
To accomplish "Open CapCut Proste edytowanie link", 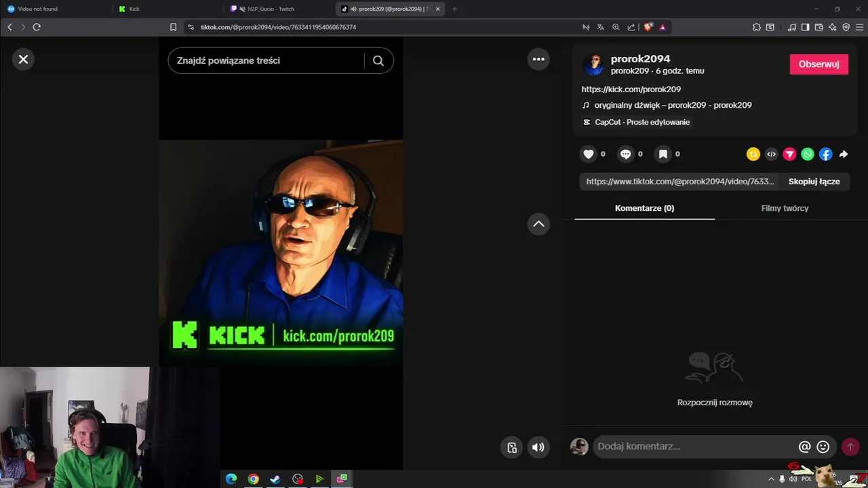I will pyautogui.click(x=642, y=122).
